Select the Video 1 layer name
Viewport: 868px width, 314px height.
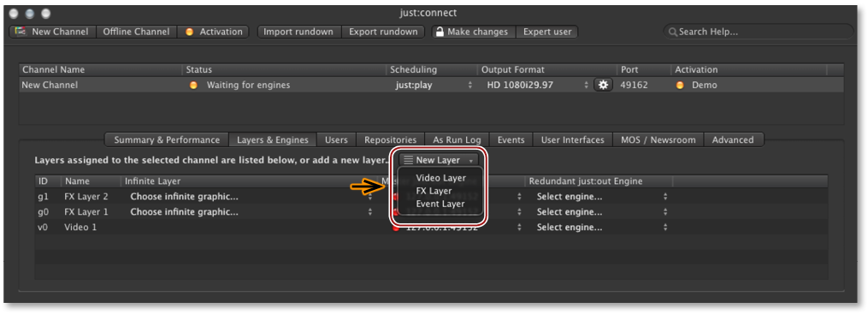point(80,228)
